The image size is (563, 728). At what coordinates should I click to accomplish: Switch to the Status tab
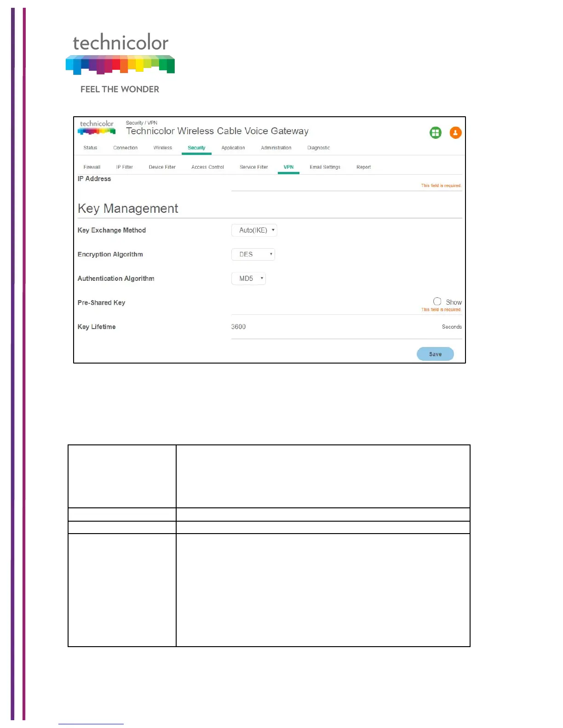(x=90, y=148)
